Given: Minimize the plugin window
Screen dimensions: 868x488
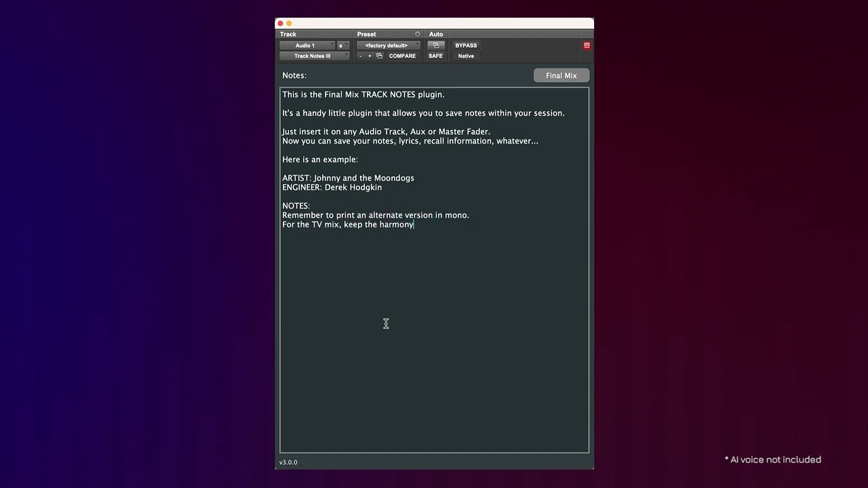Looking at the screenshot, I should (x=289, y=24).
